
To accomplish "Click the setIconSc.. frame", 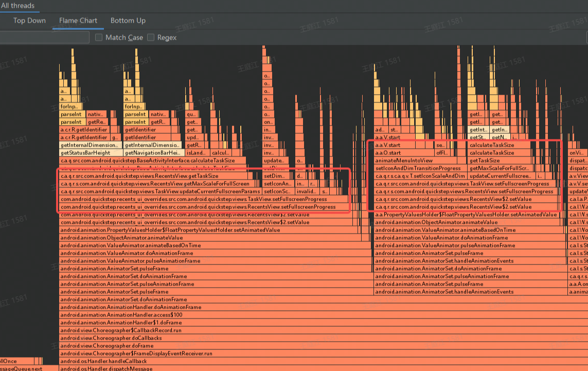I will [x=278, y=192].
